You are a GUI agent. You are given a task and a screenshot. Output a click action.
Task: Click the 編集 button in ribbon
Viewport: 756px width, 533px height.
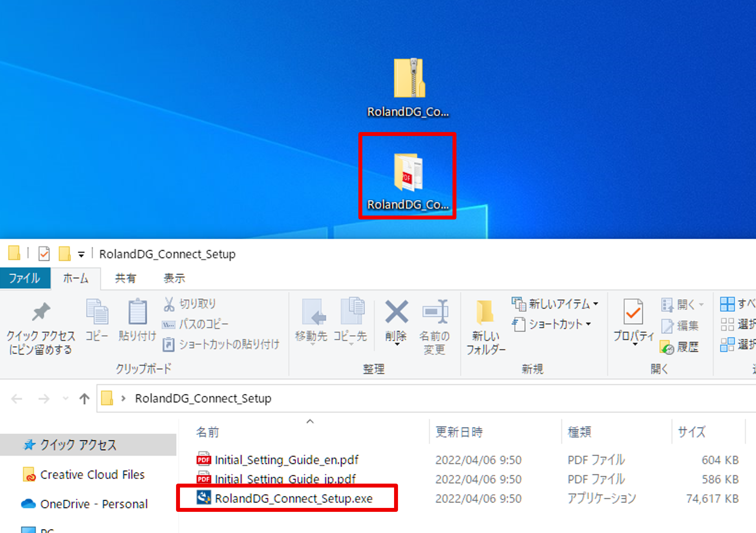(x=680, y=325)
